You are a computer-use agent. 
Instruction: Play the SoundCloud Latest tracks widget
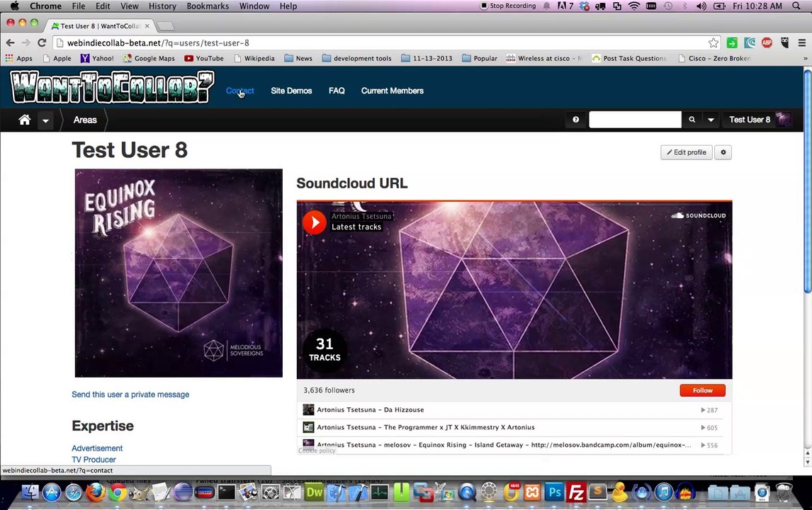coord(315,222)
